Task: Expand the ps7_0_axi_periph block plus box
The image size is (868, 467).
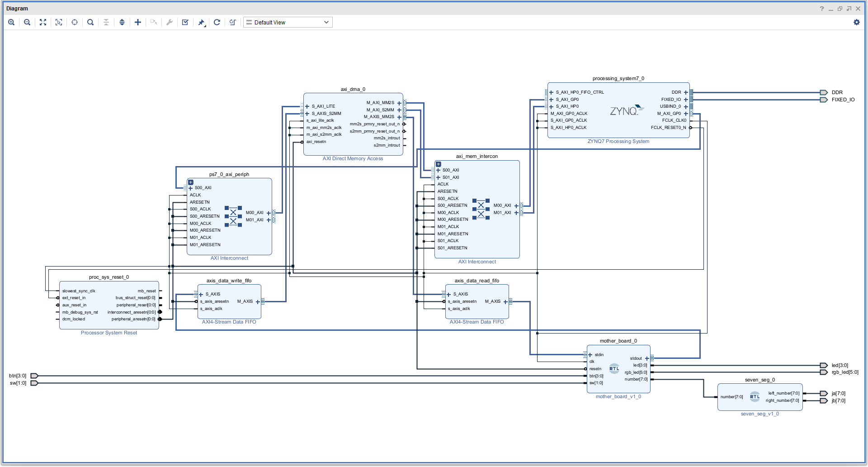Action: click(191, 182)
